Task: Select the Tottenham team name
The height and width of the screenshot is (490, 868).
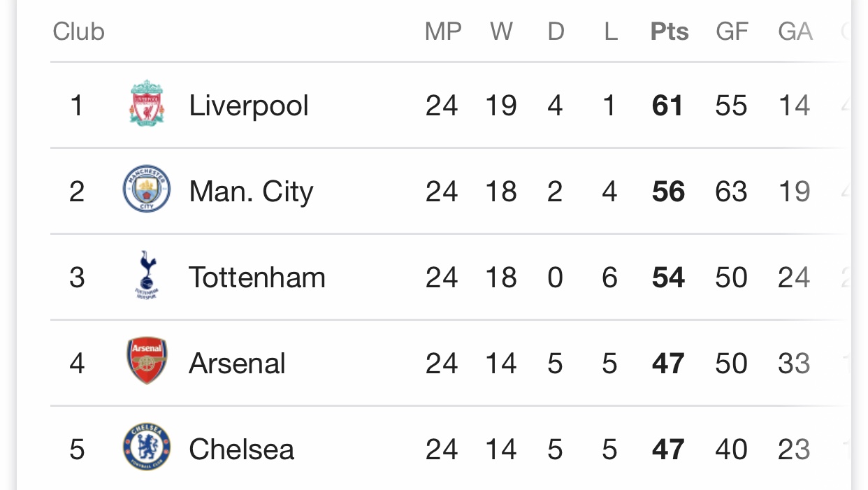Action: 257,278
